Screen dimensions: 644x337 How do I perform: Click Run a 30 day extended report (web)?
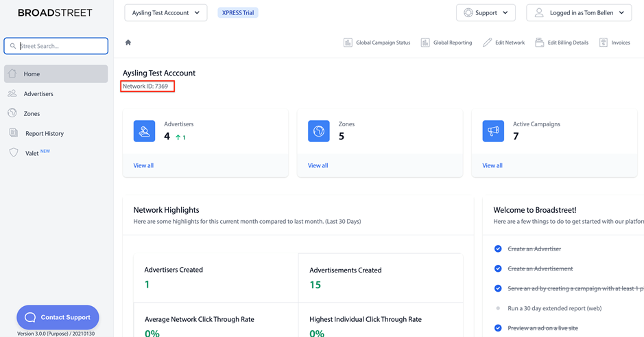[554, 308]
